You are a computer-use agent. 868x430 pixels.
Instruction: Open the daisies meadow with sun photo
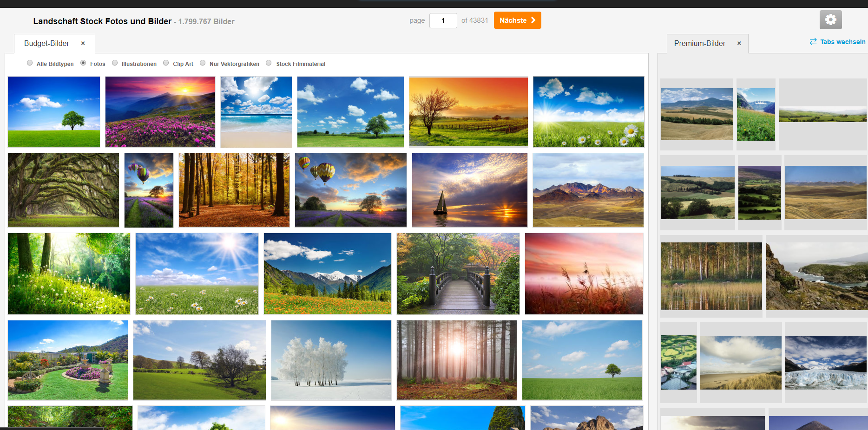pos(589,112)
